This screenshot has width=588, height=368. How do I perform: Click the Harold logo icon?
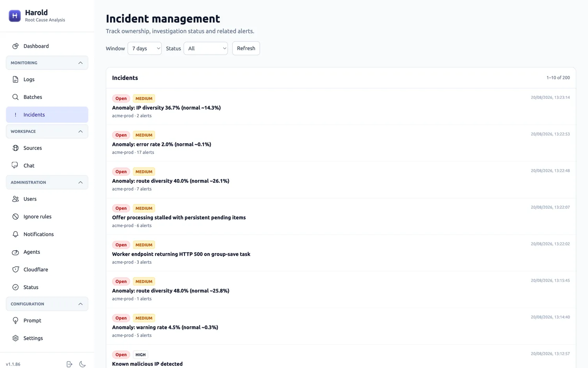coord(15,16)
